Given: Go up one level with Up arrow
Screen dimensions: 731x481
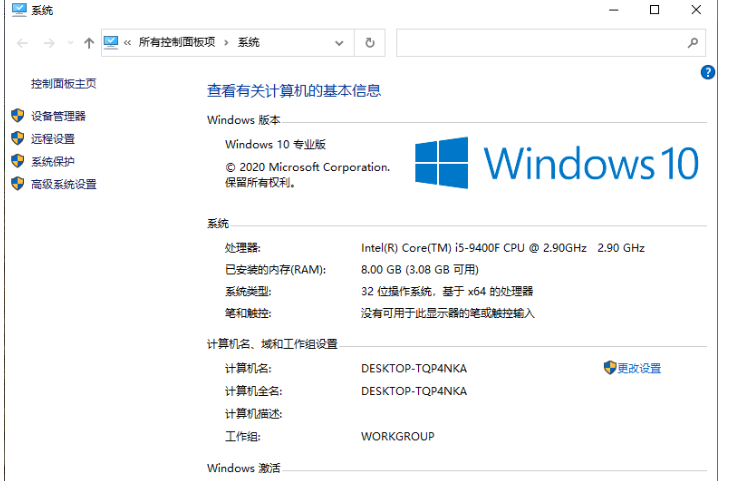Looking at the screenshot, I should tap(89, 43).
